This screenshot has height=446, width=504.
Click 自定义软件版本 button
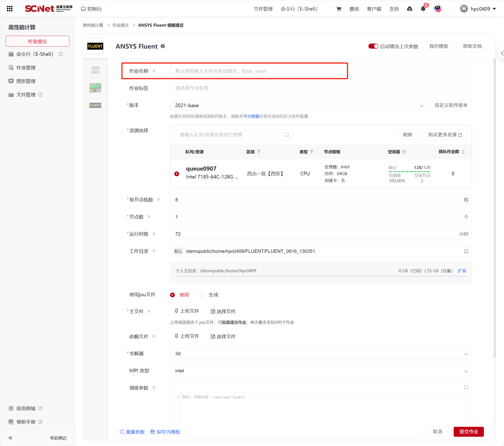point(451,105)
